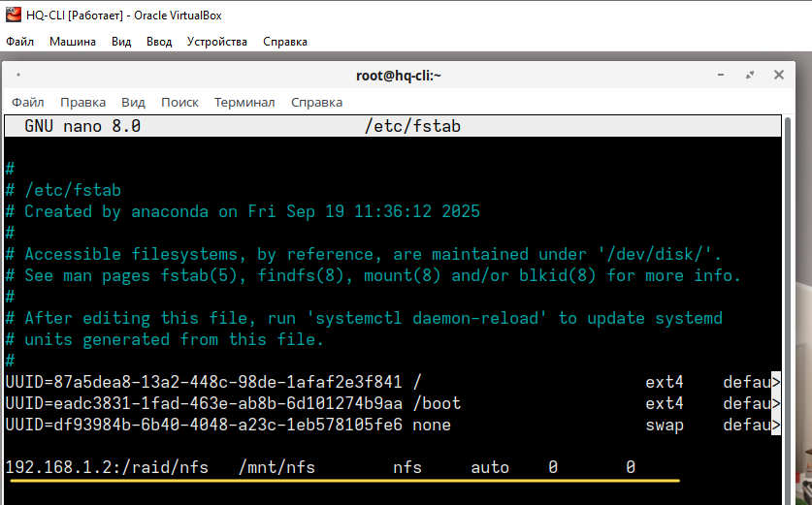Viewport: 812px width, 505px height.
Task: Close the root@hq-cli terminal window
Action: click(x=778, y=75)
